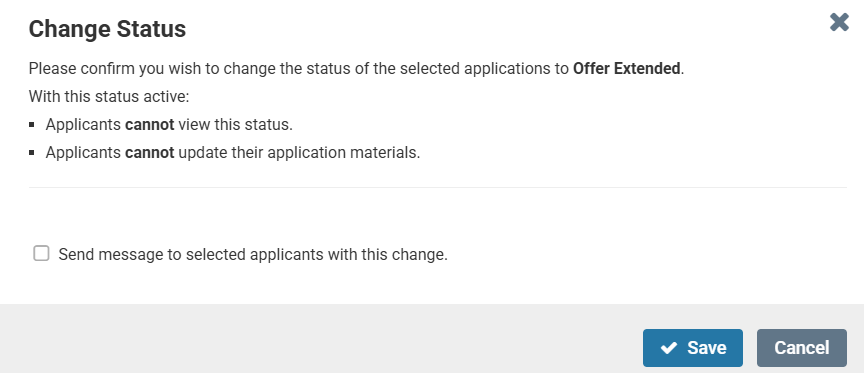Select the bold Offer Extended status name
Image resolution: width=864 pixels, height=373 pixels.
pos(627,69)
